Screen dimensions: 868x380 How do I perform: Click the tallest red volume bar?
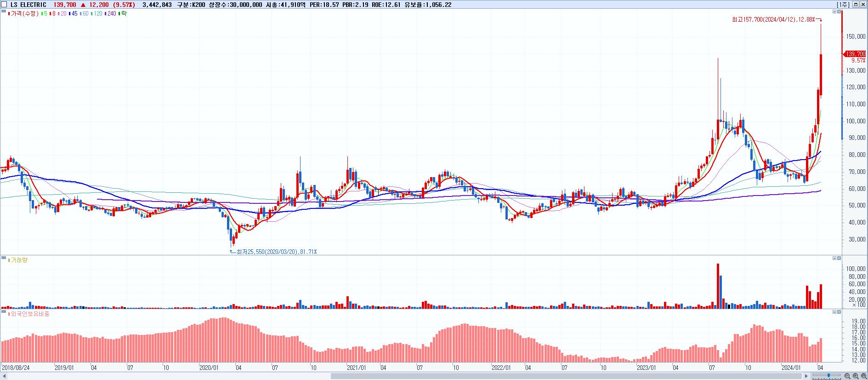pyautogui.click(x=718, y=286)
